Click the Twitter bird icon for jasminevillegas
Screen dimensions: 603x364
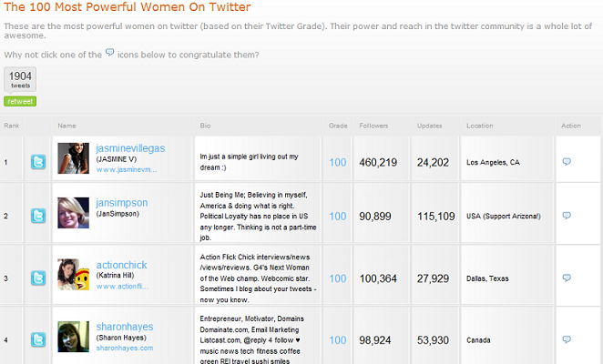coord(38,162)
